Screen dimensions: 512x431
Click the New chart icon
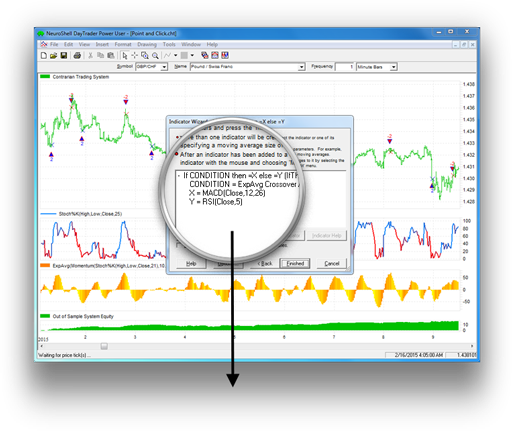(44, 55)
